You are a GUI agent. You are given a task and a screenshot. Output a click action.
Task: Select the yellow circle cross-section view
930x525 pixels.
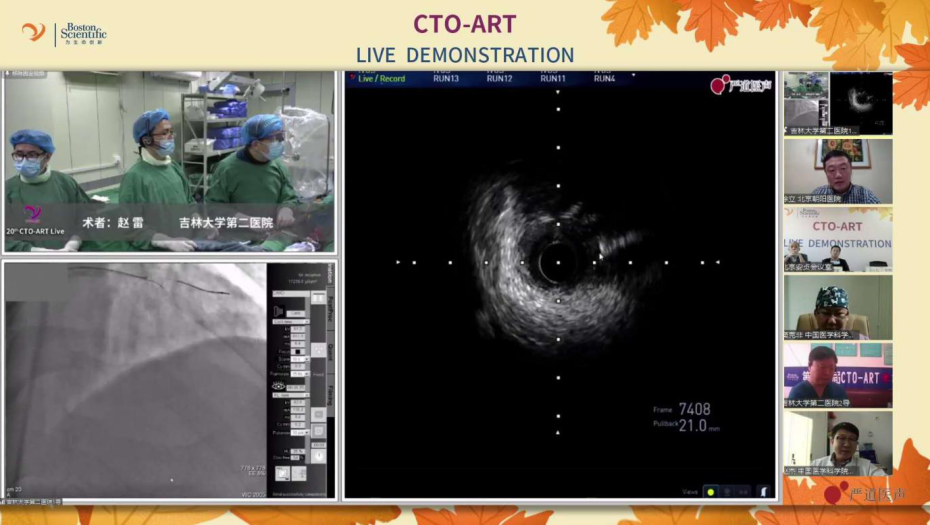711,491
